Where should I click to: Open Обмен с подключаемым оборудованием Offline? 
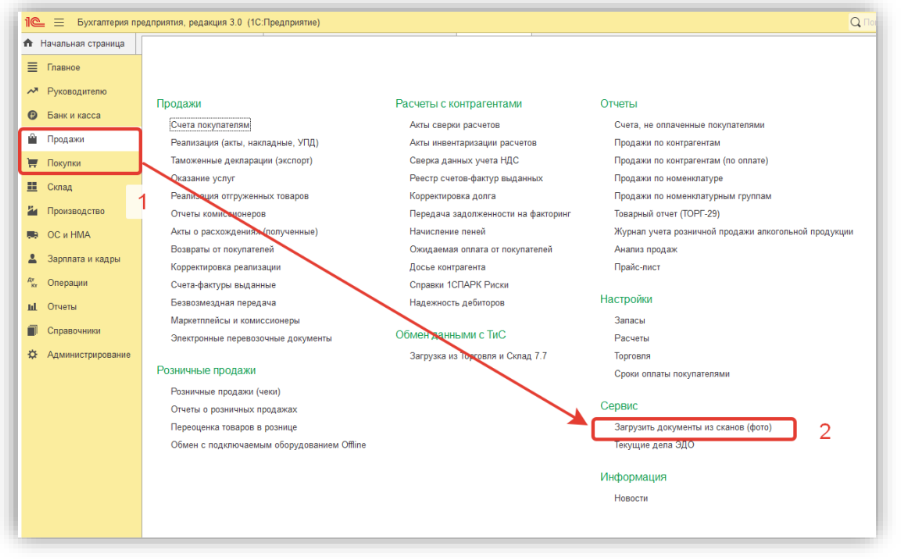pyautogui.click(x=268, y=445)
